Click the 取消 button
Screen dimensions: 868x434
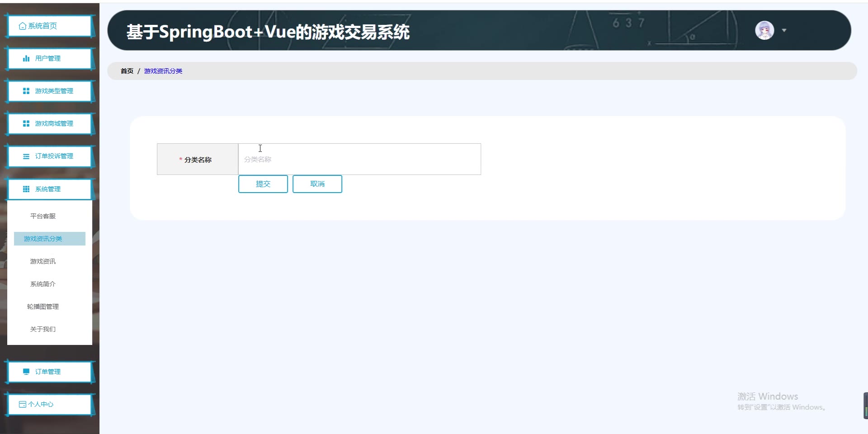tap(317, 184)
